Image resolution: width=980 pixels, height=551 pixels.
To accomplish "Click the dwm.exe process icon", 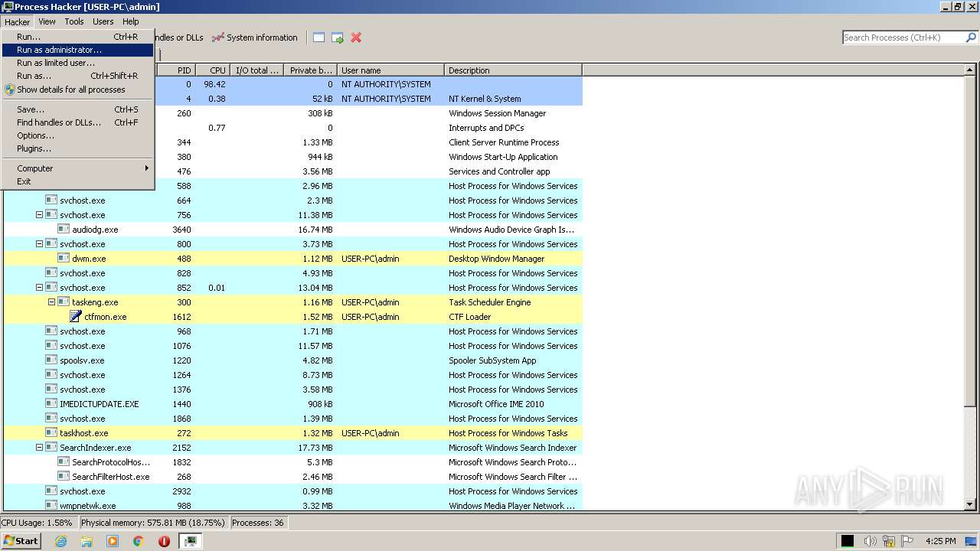I will pyautogui.click(x=64, y=258).
